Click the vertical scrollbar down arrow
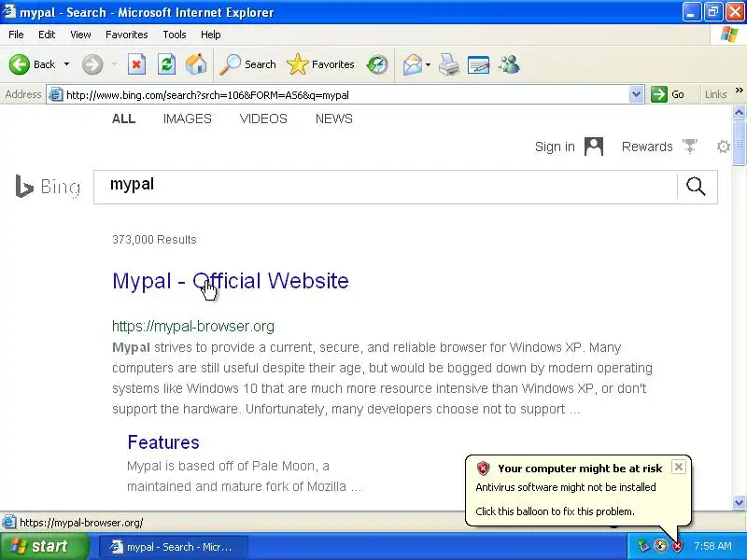747x560 pixels. 739,502
